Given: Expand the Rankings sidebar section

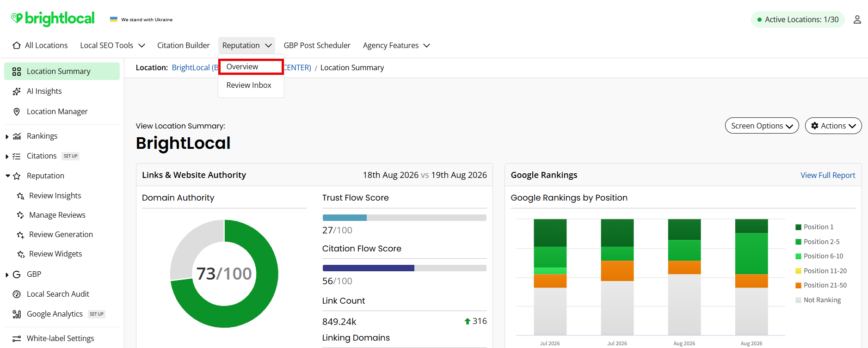Looking at the screenshot, I should (x=7, y=137).
